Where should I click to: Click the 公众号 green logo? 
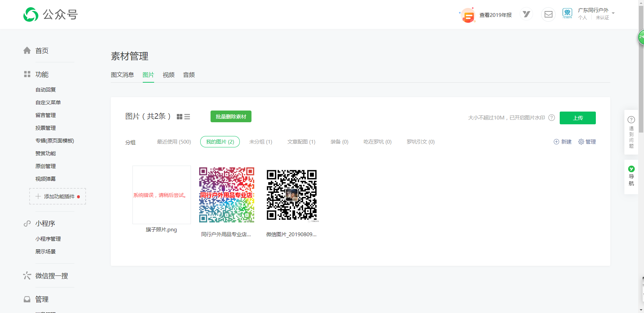[31, 14]
